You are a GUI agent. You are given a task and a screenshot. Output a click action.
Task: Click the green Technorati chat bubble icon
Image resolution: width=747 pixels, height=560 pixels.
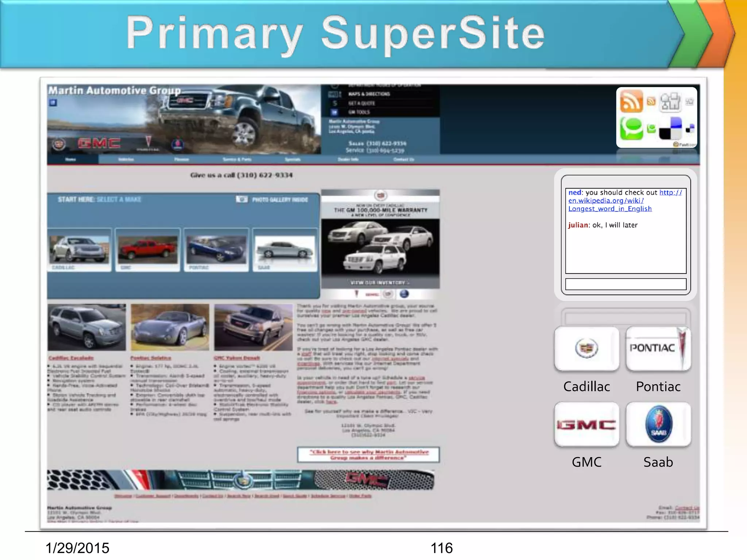pyautogui.click(x=631, y=129)
